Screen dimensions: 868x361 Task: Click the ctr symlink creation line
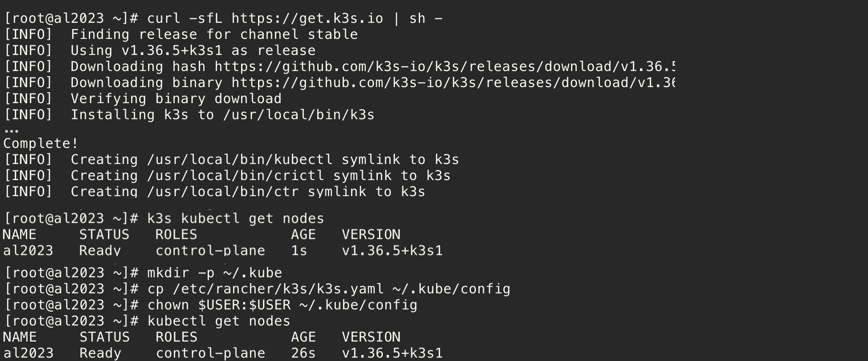point(215,191)
